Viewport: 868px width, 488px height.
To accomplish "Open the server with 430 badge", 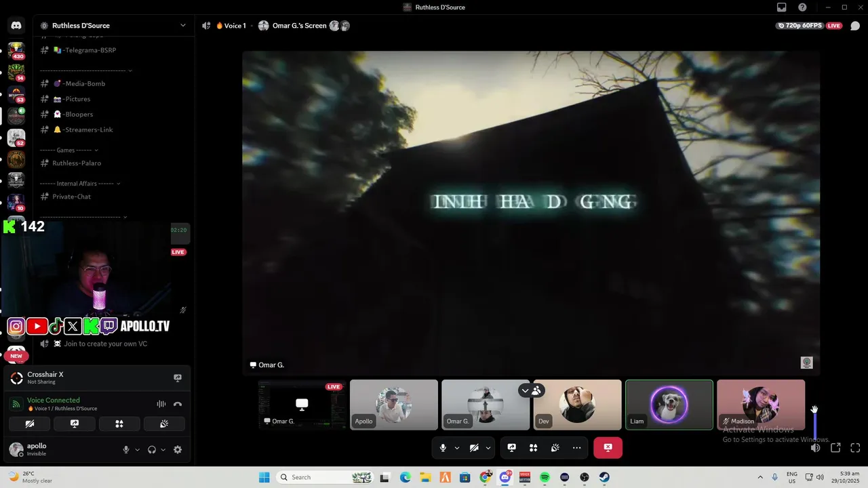I will pos(16,50).
